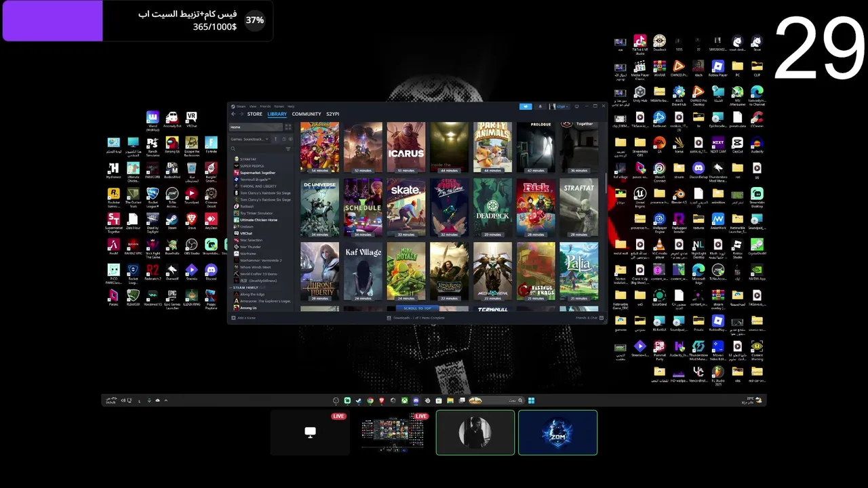Click the donation goal progress bar overlay

click(x=137, y=20)
